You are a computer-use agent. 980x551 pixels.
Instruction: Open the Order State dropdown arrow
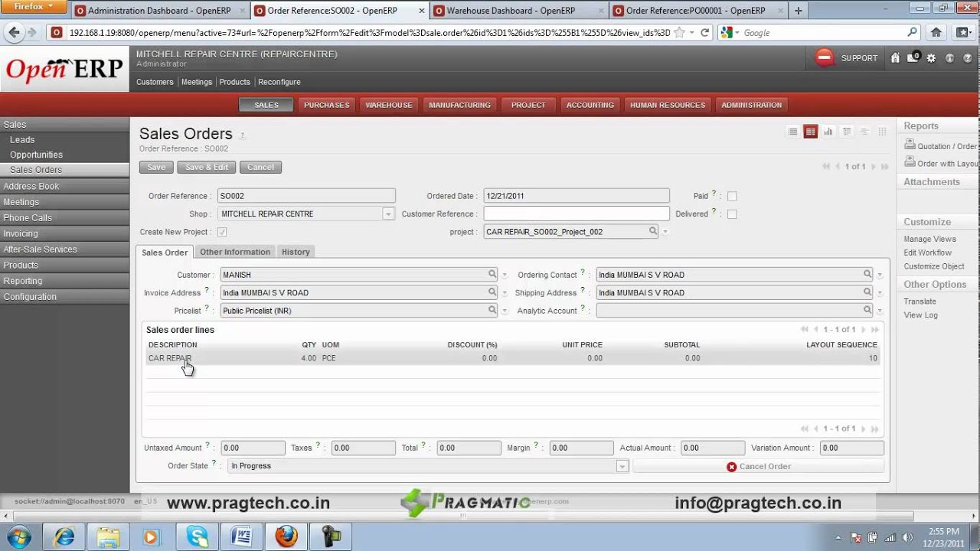pos(622,466)
